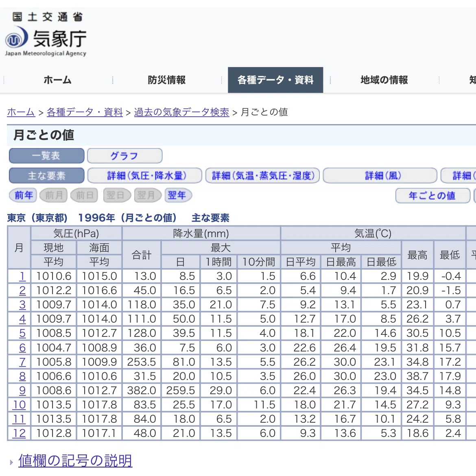The image size is (476, 476).
Task: Open month 3 link in table
Action: [x=22, y=305]
